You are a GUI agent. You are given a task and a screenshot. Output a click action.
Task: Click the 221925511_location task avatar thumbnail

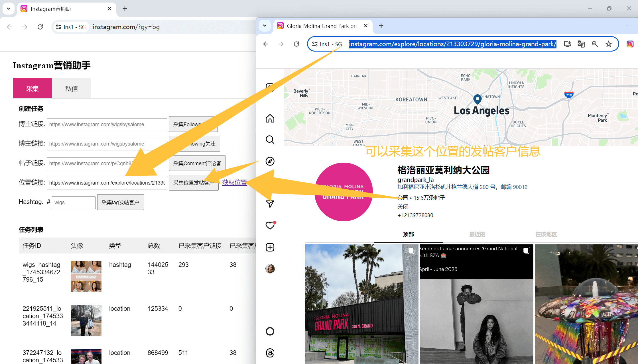tap(86, 320)
